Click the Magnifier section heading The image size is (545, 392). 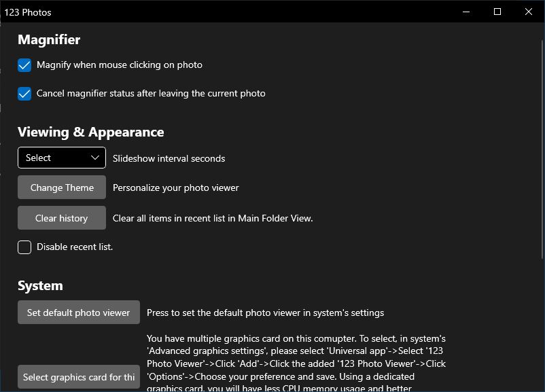coord(49,39)
